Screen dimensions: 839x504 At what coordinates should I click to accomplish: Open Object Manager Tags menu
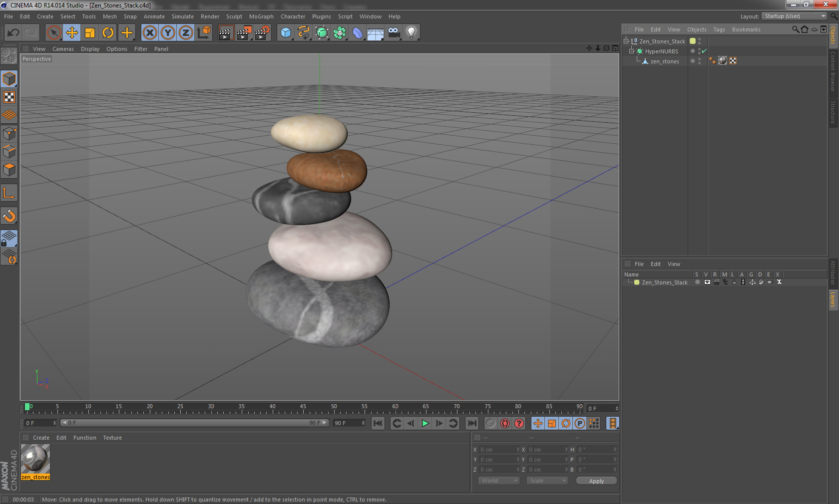[719, 29]
